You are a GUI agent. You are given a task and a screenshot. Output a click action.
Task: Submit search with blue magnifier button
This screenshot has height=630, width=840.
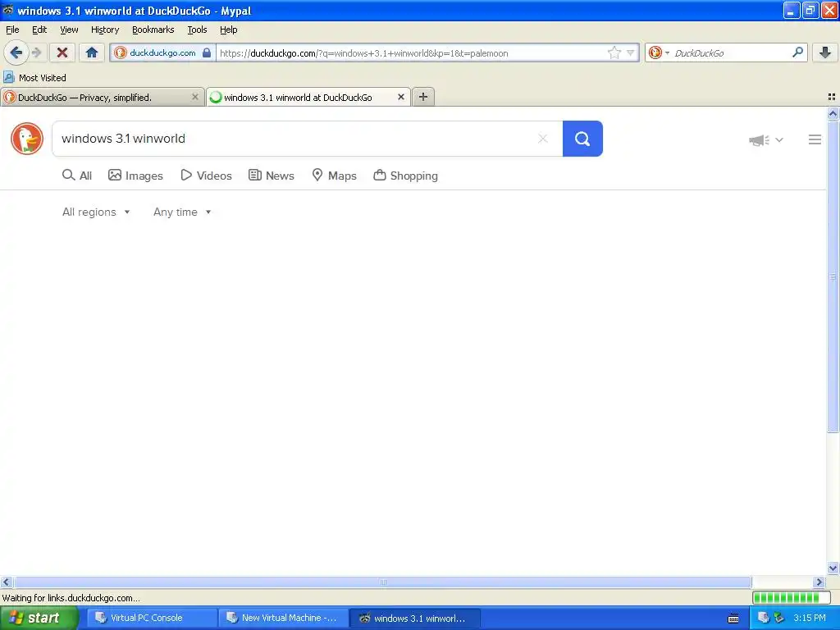(582, 139)
